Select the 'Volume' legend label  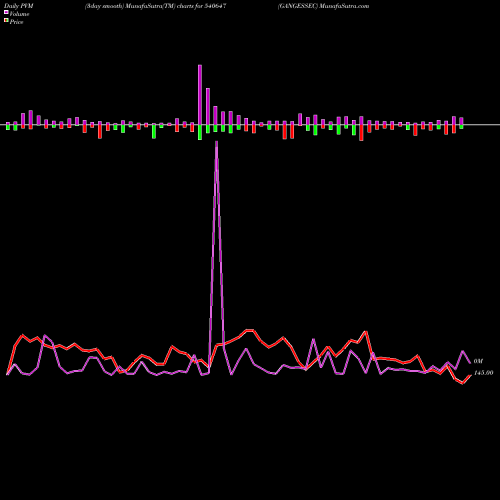coord(19,14)
